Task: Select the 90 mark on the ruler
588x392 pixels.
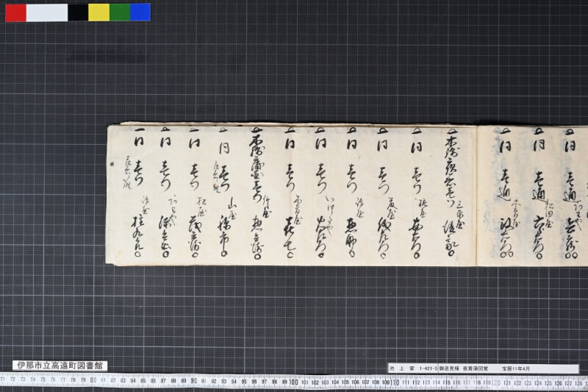Action: [193, 381]
